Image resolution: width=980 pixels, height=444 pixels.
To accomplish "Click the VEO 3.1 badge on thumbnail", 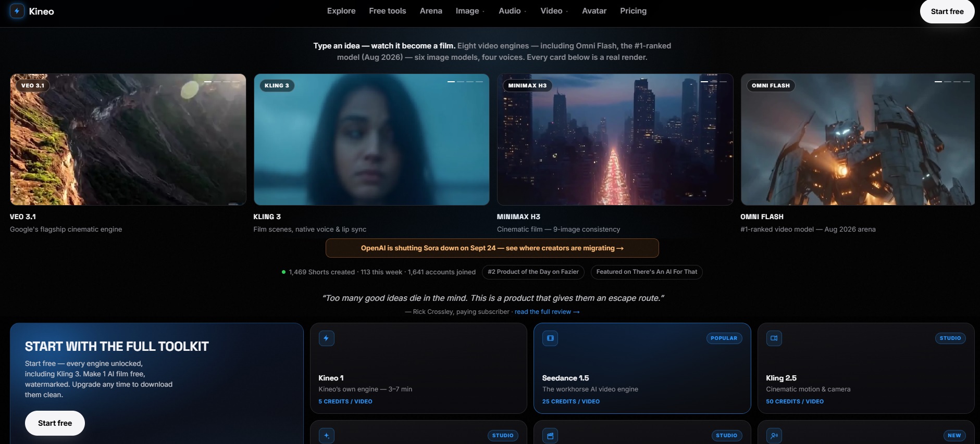I will [x=33, y=85].
